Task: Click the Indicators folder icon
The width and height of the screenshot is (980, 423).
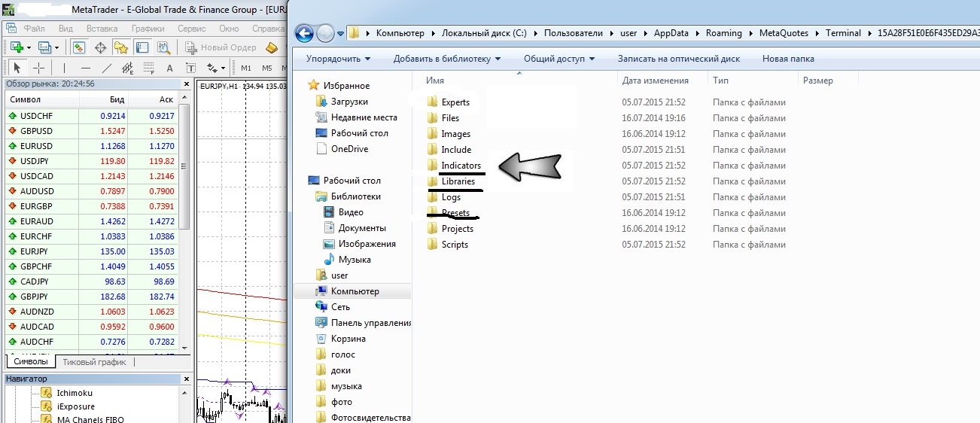Action: click(432, 165)
